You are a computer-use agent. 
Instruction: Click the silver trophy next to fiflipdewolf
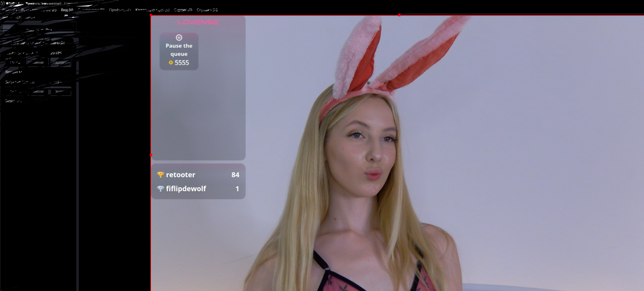pyautogui.click(x=160, y=189)
